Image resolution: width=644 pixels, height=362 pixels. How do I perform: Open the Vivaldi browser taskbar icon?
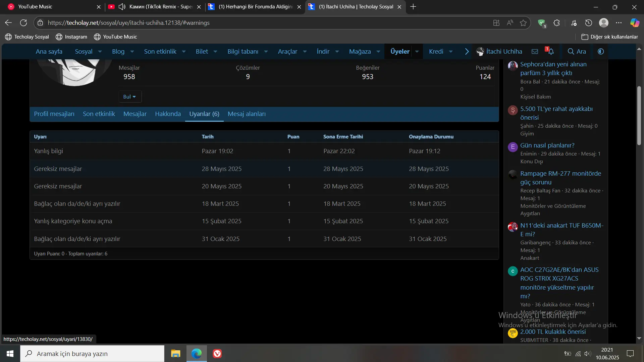(x=217, y=354)
